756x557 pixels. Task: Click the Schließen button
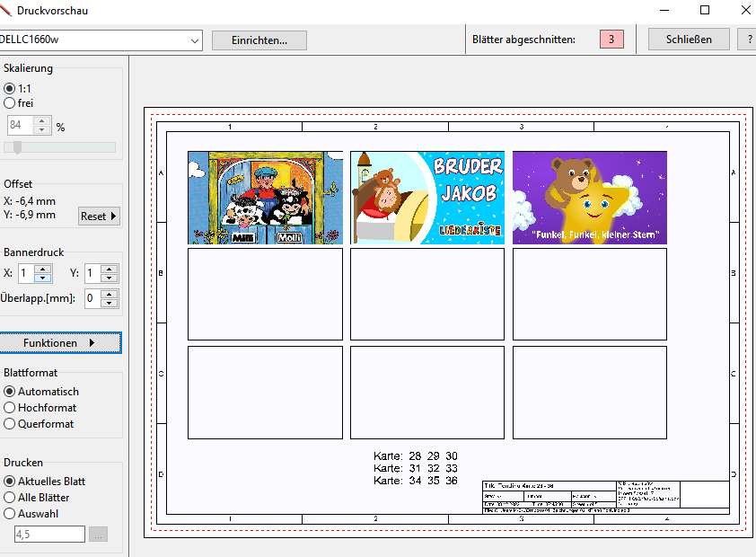click(689, 40)
